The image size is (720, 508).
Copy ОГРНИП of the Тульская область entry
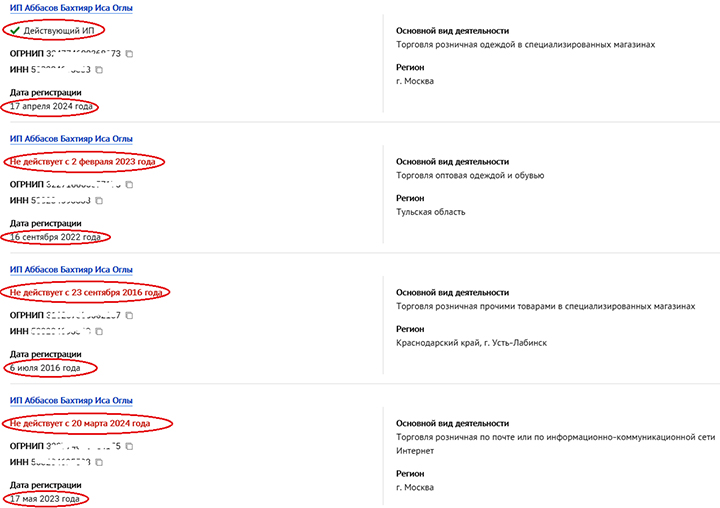pos(129,185)
